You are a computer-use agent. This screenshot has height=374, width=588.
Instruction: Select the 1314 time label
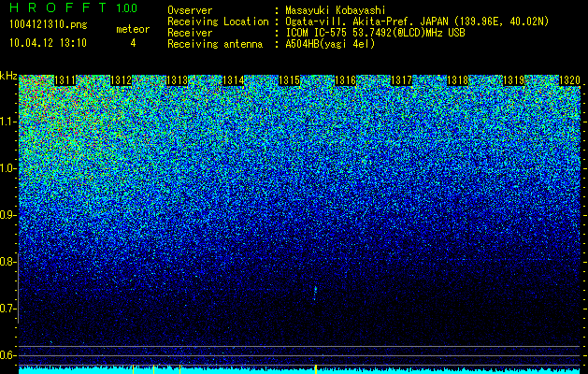(x=234, y=80)
